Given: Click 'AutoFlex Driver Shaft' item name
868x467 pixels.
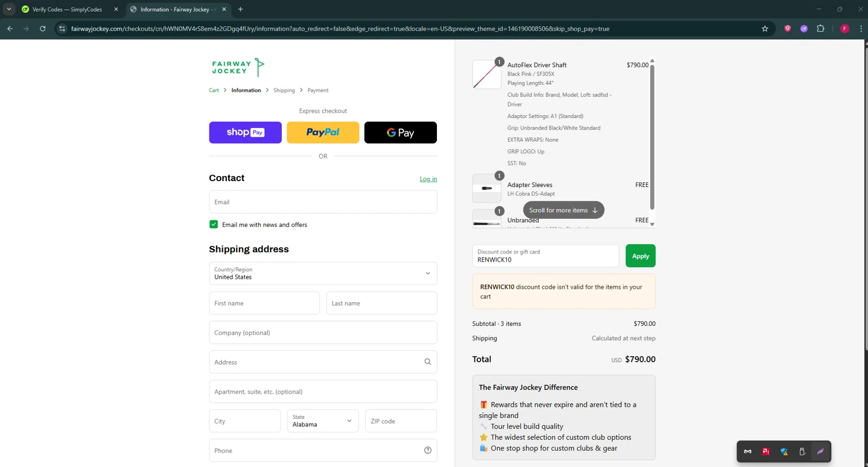Looking at the screenshot, I should [537, 65].
